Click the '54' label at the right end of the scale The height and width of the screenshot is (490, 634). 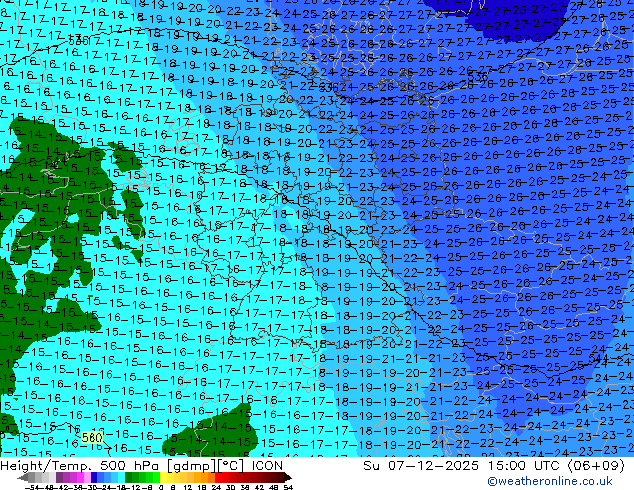click(287, 487)
